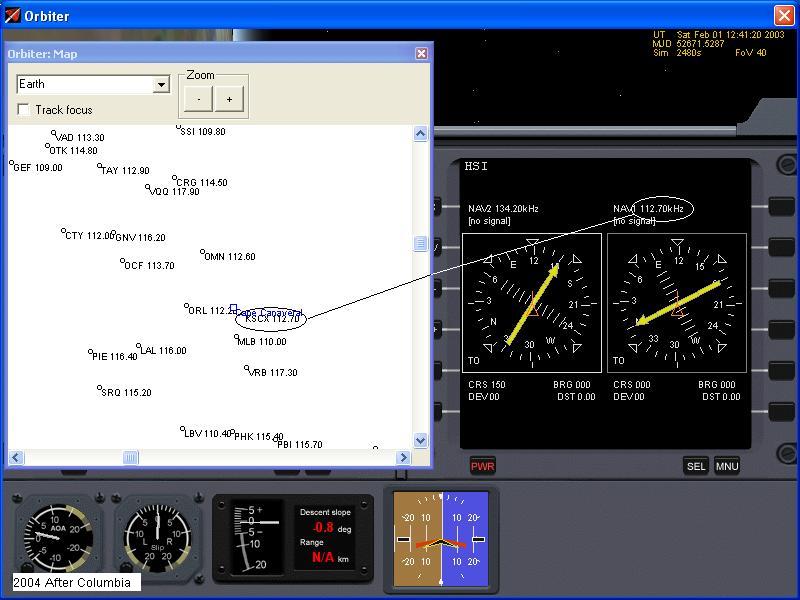
Task: Click the CRS 000 course readout
Action: [632, 385]
